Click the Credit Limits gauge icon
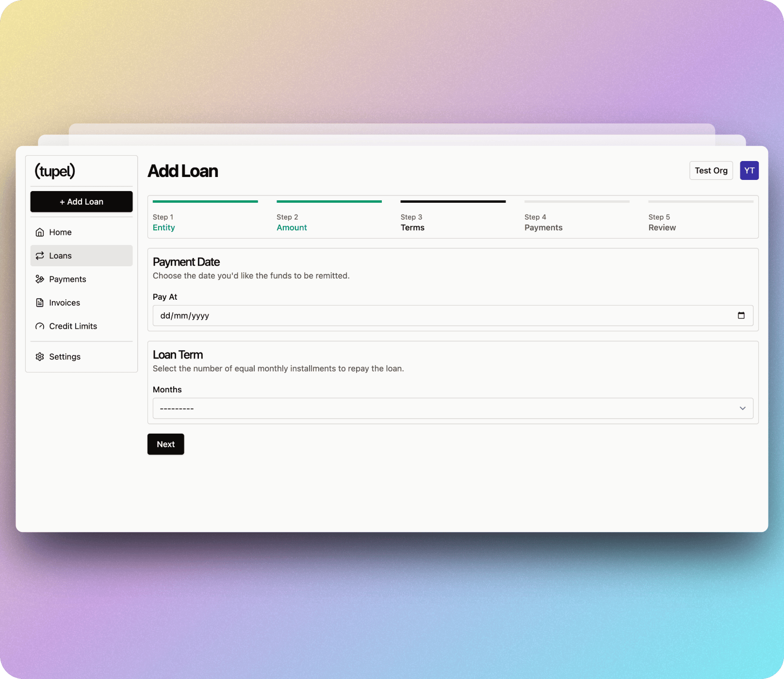784x679 pixels. pos(40,326)
